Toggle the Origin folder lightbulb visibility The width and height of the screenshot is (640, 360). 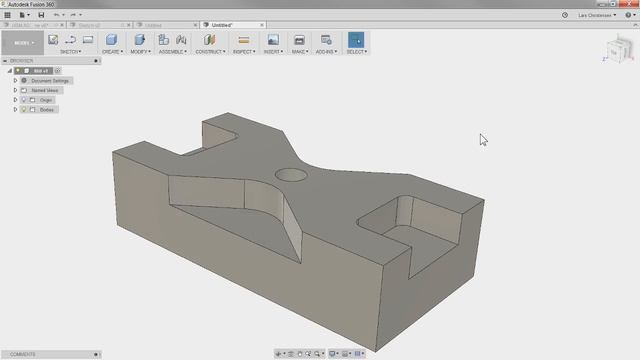tap(24, 100)
